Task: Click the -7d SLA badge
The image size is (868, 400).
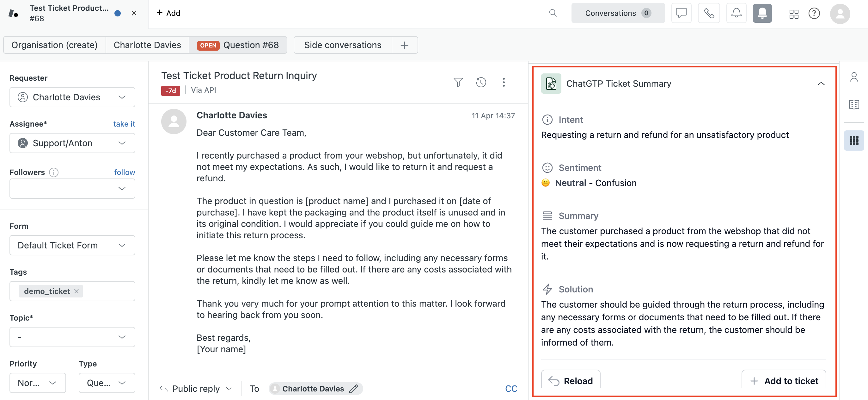Action: pyautogui.click(x=170, y=91)
